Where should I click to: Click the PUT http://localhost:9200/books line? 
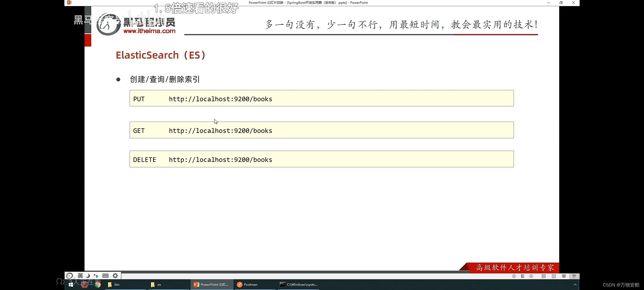point(321,98)
